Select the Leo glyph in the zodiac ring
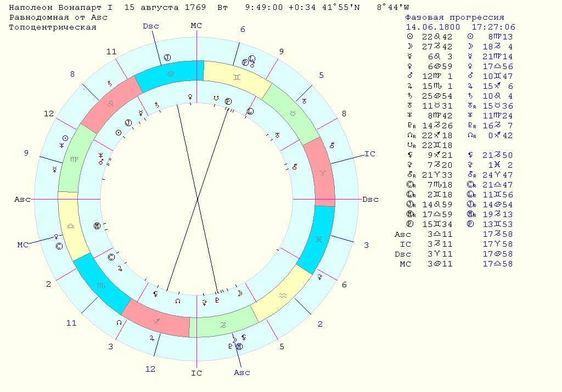Screen dimensions: 562x392 111,104
